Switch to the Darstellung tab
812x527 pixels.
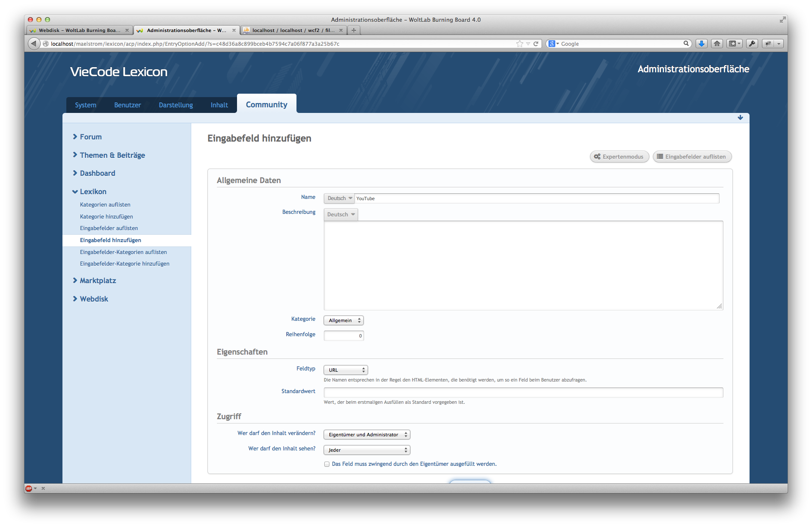[x=176, y=105]
